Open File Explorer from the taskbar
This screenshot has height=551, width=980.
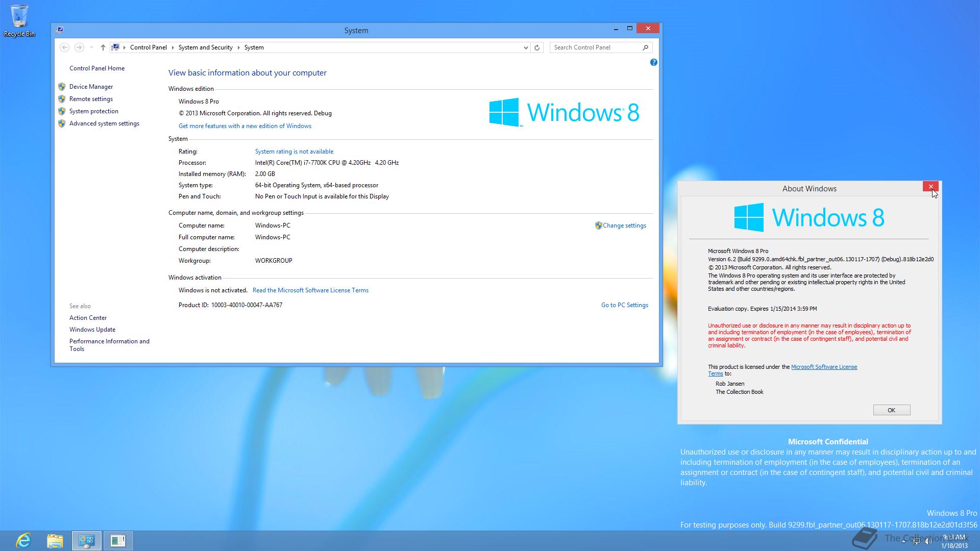tap(55, 540)
